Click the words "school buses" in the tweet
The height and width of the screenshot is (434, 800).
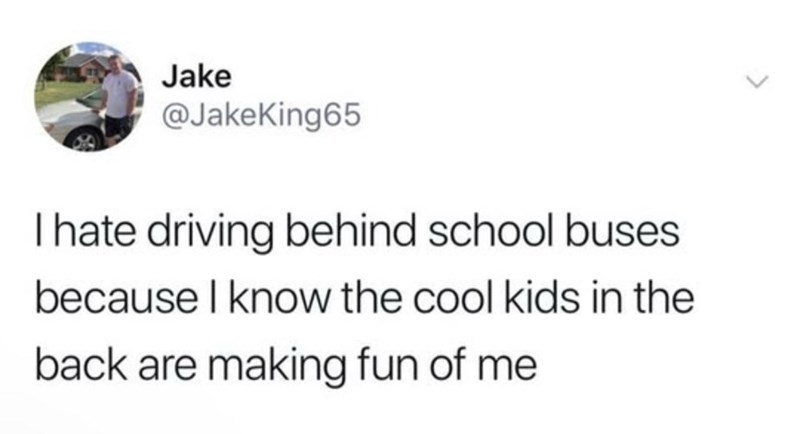554,232
